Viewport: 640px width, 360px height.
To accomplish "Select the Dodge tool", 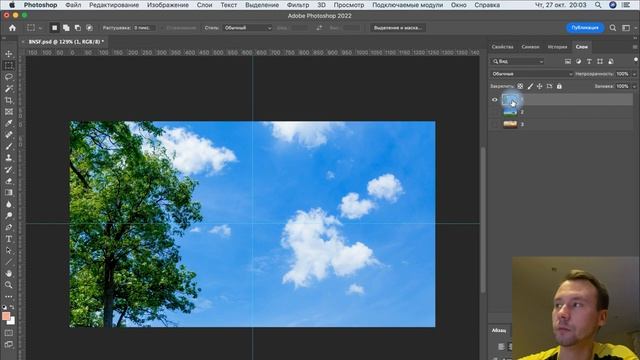I will 9,216.
